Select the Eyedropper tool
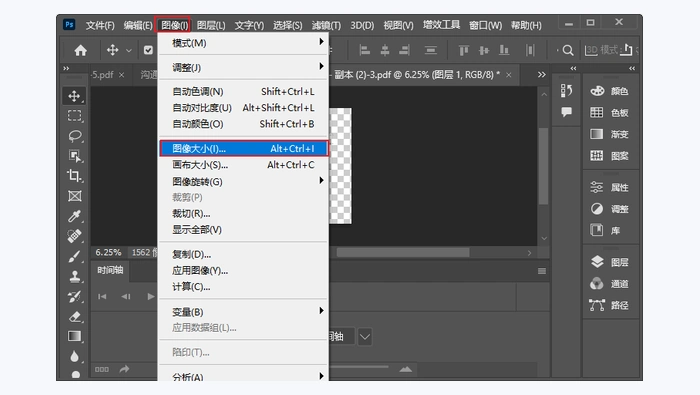The width and height of the screenshot is (700, 395). coord(75,216)
